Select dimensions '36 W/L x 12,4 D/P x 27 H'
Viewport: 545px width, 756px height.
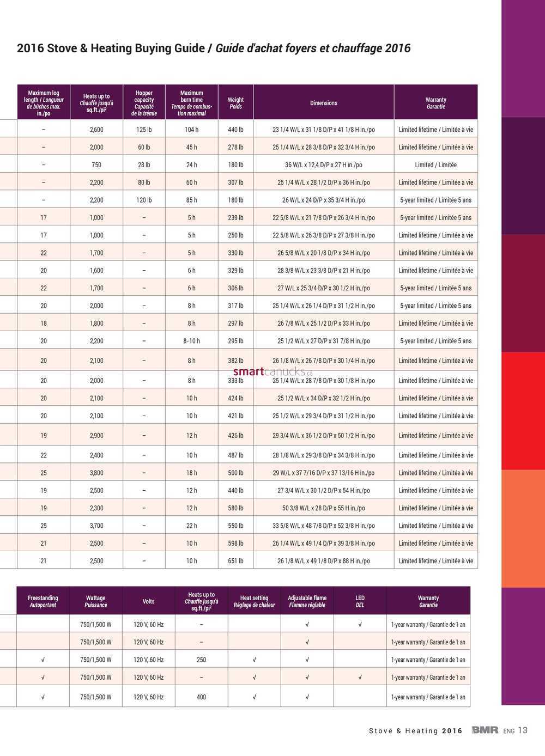(x=324, y=164)
